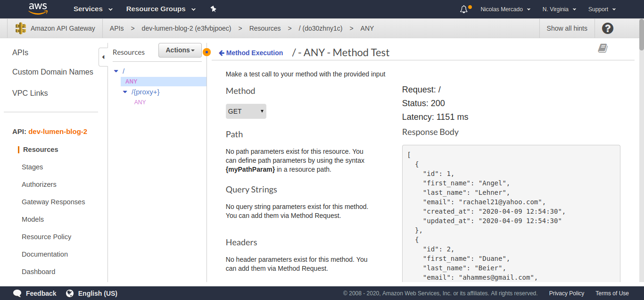Open the documentation book icon

pos(603,48)
